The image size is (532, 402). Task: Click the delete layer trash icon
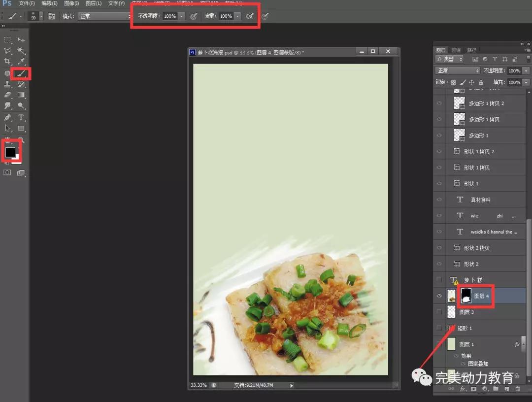point(517,389)
